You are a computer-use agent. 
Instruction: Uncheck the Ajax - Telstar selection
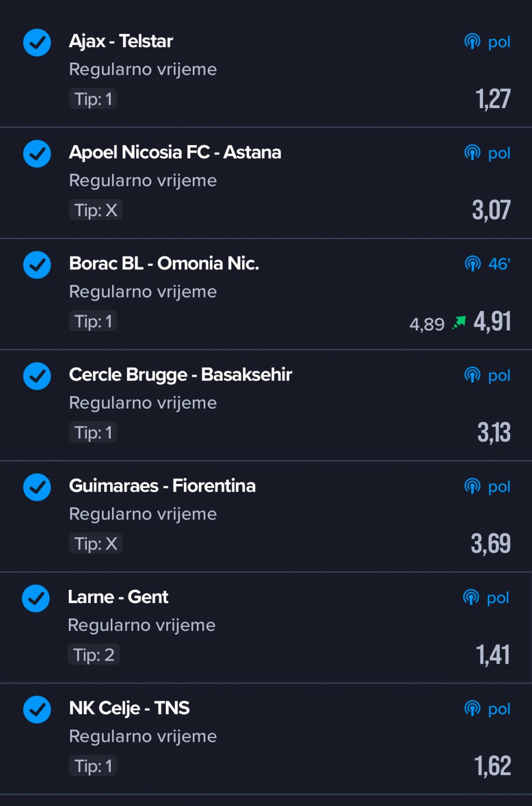(37, 43)
